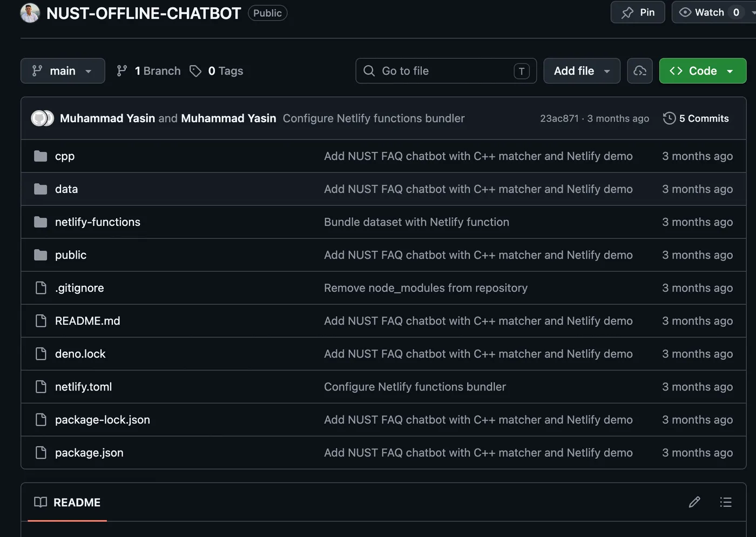Open the netlify.toml file
This screenshot has width=756, height=537.
(x=84, y=387)
